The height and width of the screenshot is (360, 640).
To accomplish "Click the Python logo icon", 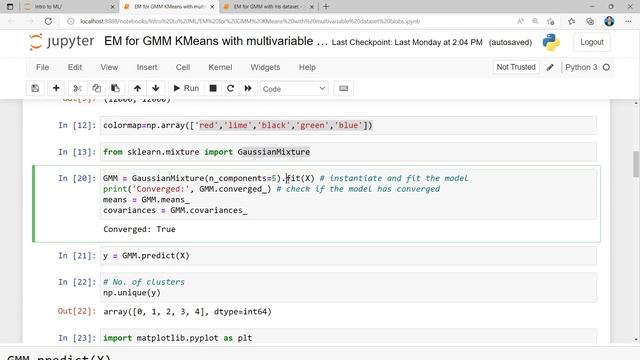I will point(551,42).
